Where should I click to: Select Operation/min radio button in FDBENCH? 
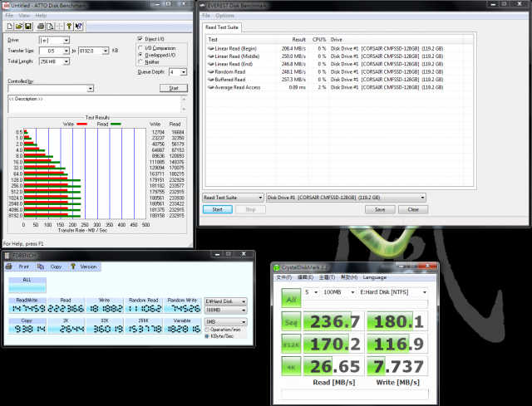click(x=207, y=330)
